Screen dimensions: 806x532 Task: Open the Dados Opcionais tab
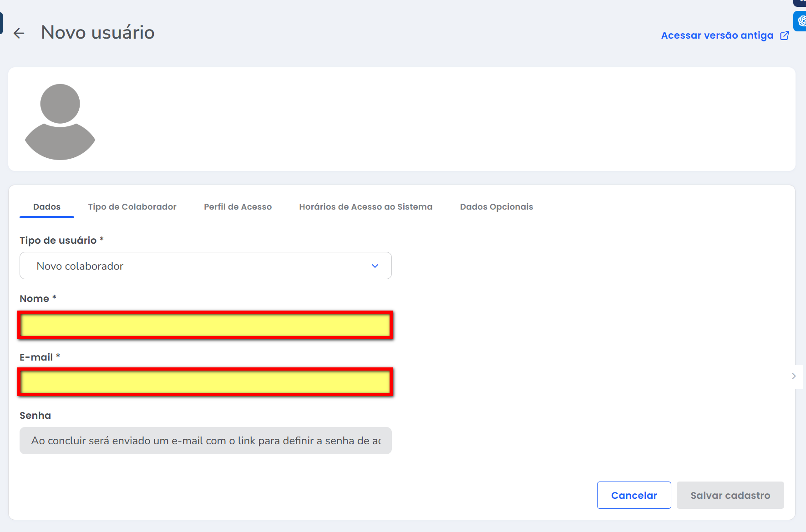point(496,207)
